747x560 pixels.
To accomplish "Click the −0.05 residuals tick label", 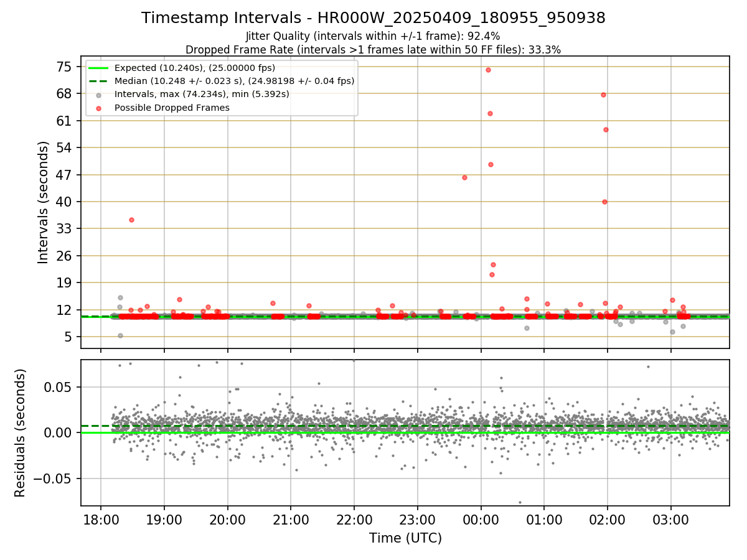I will 53,478.
